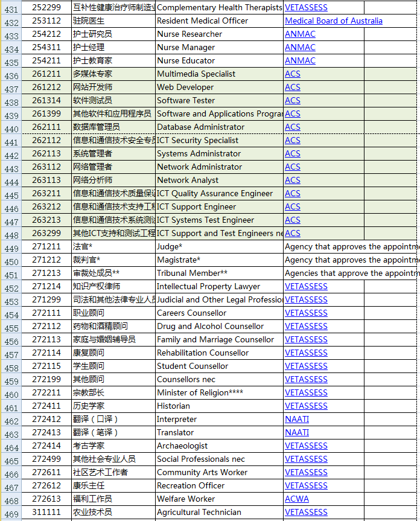Select the 'Judge*' cell
Viewport: 420px width, 521px height.
coord(219,247)
